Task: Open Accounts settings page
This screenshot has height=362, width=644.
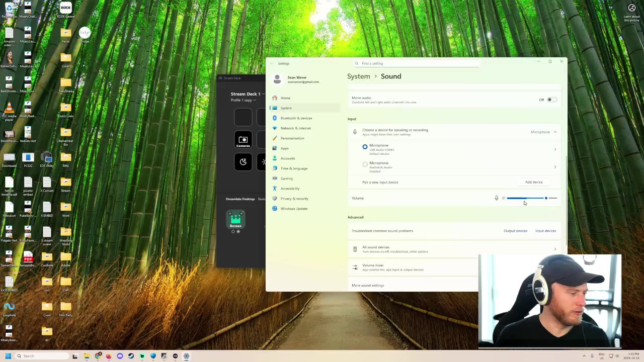Action: [305, 158]
